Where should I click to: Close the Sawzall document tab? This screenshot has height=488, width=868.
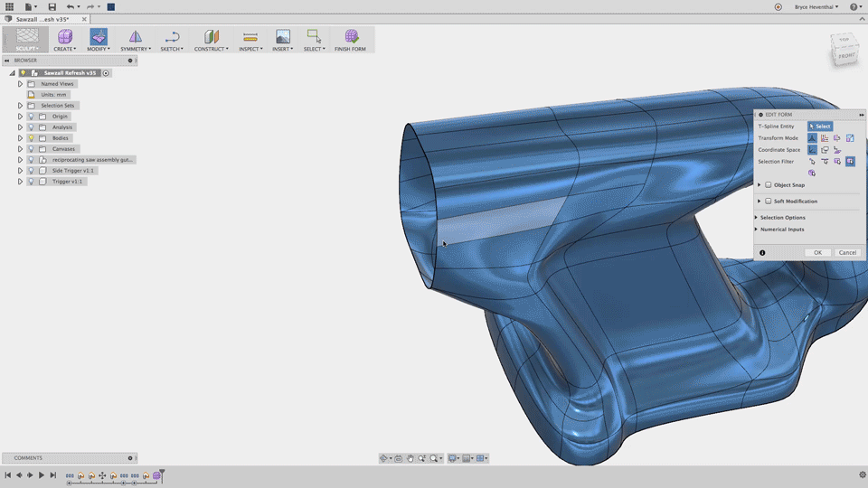[84, 19]
